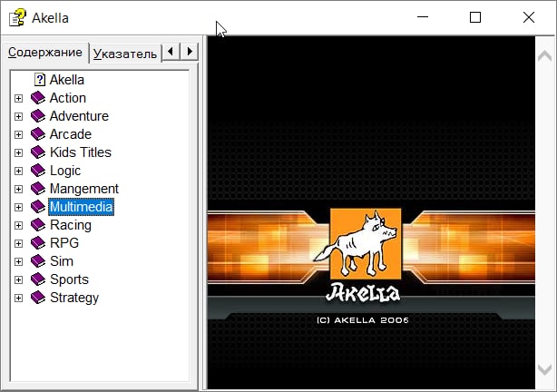
Task: Select the Kids Titles label
Action: (x=81, y=152)
